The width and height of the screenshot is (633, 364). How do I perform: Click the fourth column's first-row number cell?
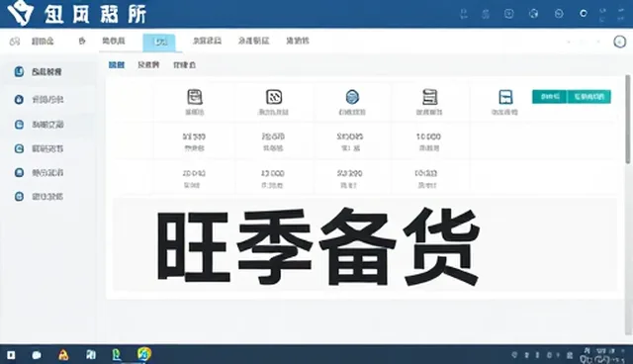(428, 136)
